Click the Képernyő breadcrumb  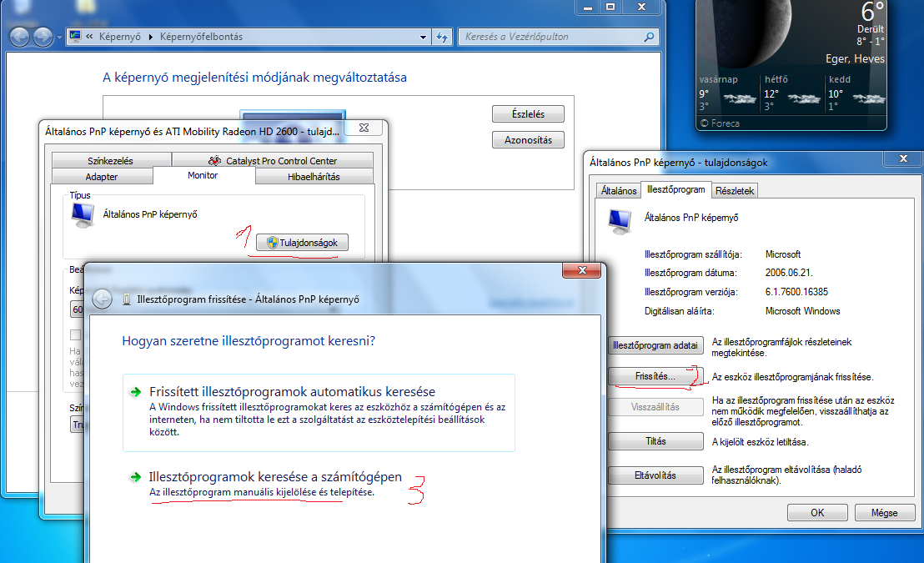119,37
